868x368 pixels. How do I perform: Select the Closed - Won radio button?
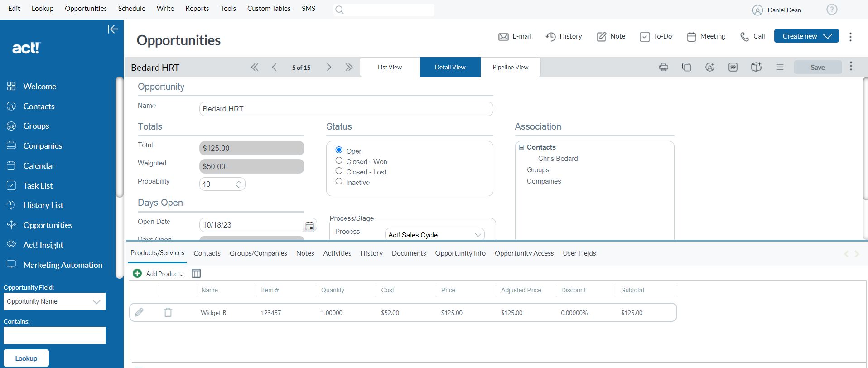point(339,160)
